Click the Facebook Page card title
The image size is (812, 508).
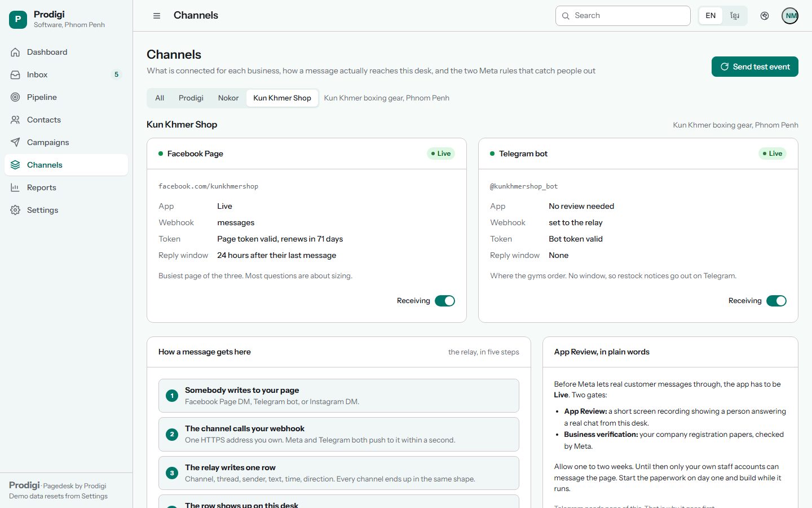tap(195, 154)
